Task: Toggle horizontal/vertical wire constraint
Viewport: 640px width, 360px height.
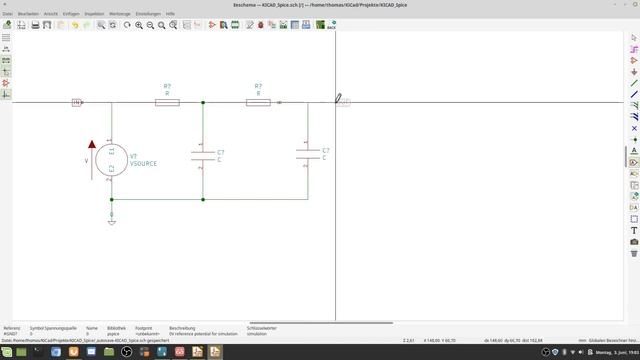Action: click(x=6, y=95)
